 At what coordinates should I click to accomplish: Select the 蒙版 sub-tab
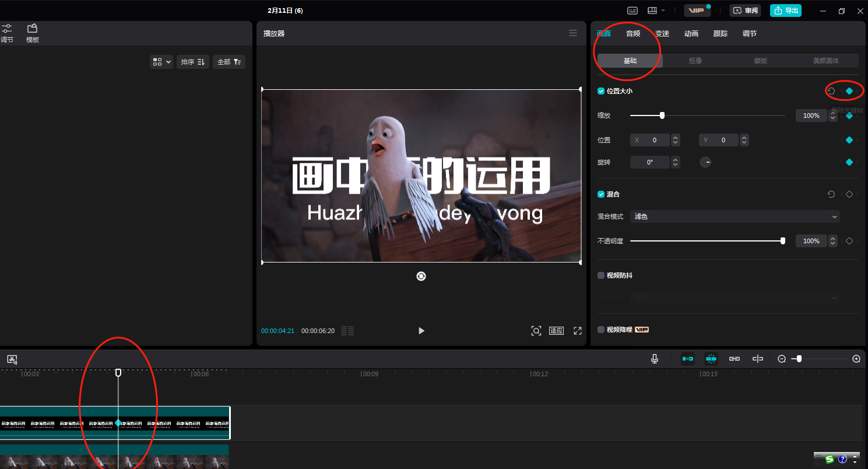pos(761,61)
